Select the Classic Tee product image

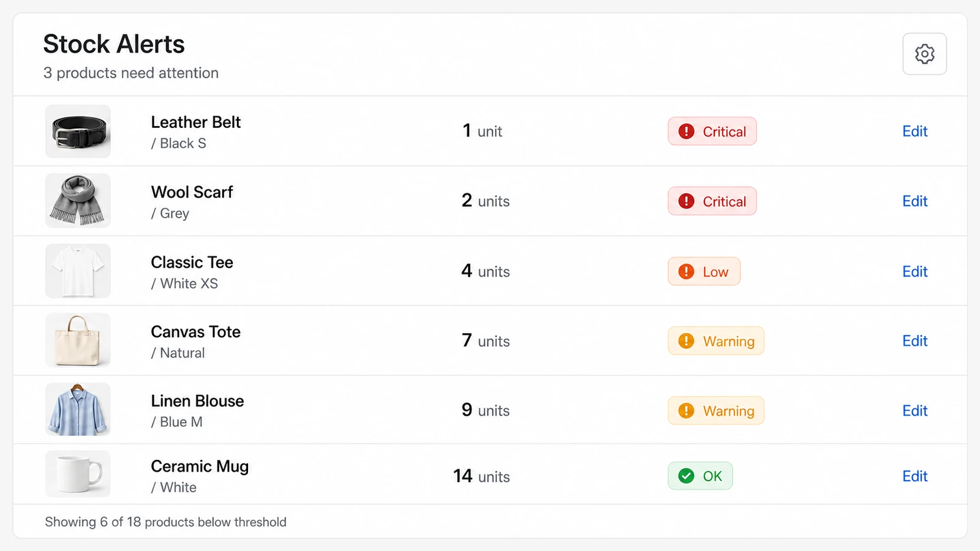[x=78, y=271]
